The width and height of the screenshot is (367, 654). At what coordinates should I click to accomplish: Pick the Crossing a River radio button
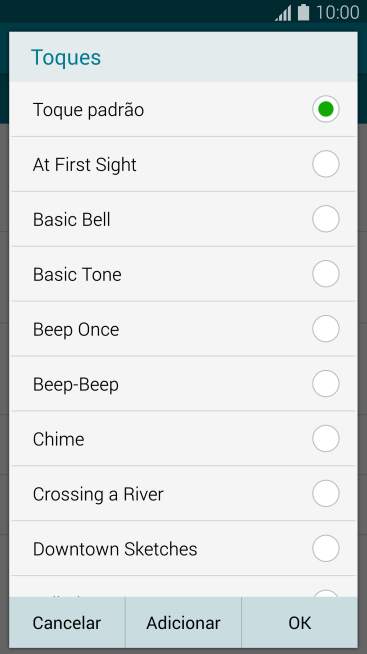pos(326,494)
